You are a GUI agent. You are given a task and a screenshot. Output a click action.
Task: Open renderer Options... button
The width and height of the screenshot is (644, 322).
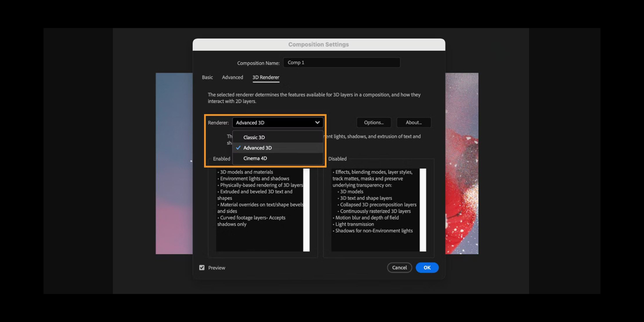pyautogui.click(x=374, y=123)
